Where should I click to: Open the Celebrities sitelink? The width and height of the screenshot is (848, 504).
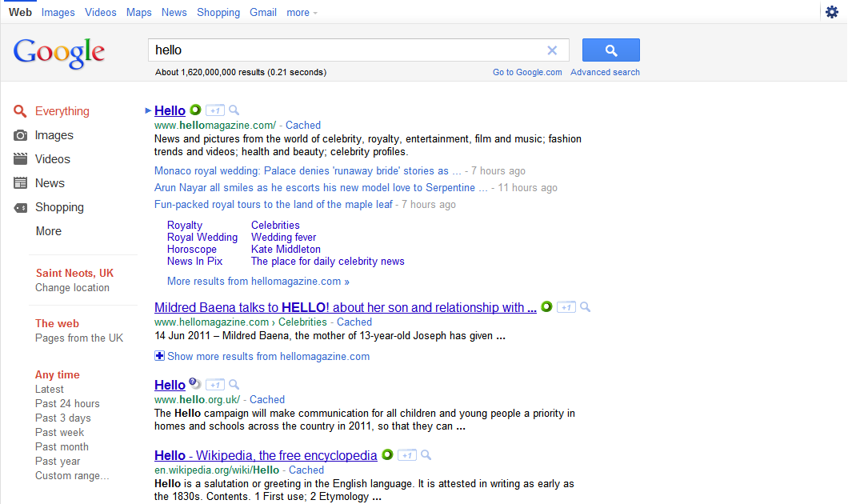(x=275, y=225)
